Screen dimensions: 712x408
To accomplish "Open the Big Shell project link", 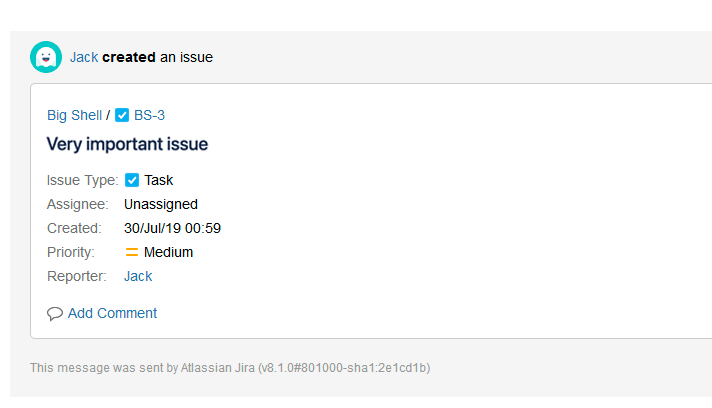I will [x=74, y=115].
